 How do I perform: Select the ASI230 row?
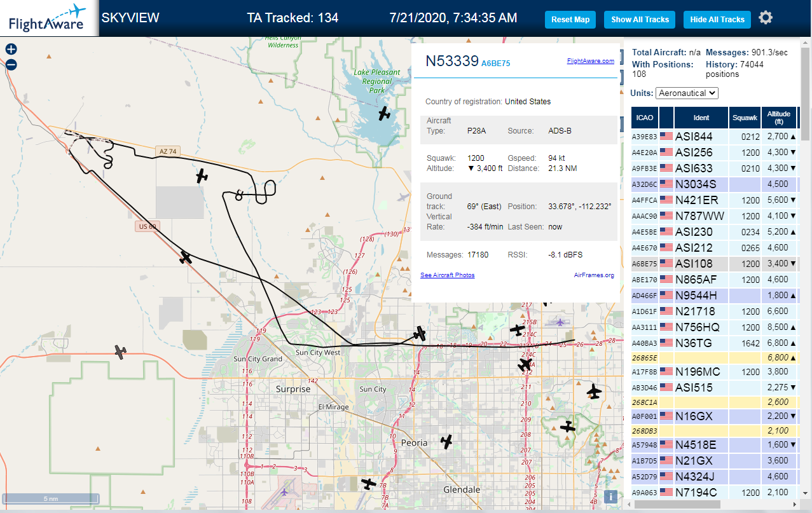click(x=715, y=232)
